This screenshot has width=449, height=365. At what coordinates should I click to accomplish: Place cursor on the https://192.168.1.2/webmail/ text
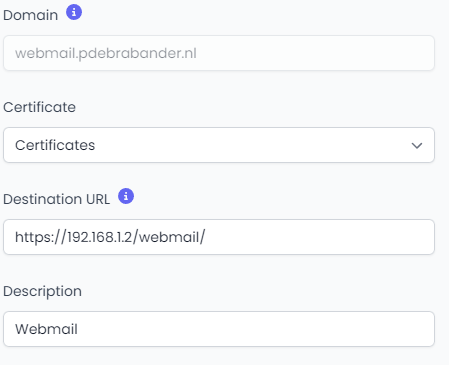tap(110, 237)
